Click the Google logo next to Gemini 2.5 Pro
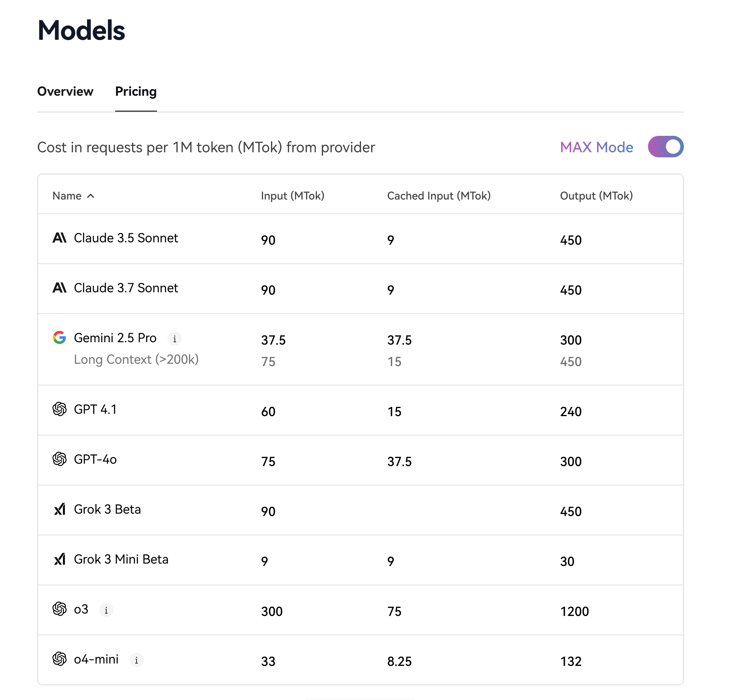The height and width of the screenshot is (700, 744). 60,337
